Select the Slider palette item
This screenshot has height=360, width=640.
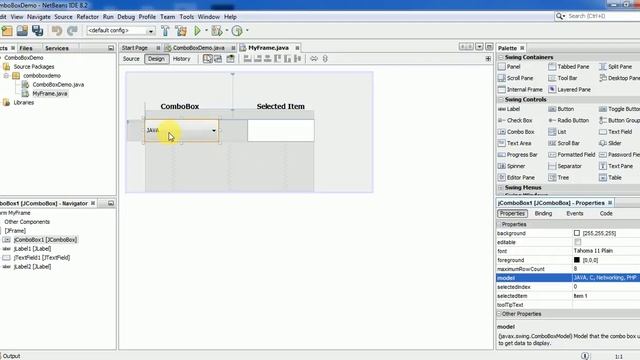[x=610, y=143]
